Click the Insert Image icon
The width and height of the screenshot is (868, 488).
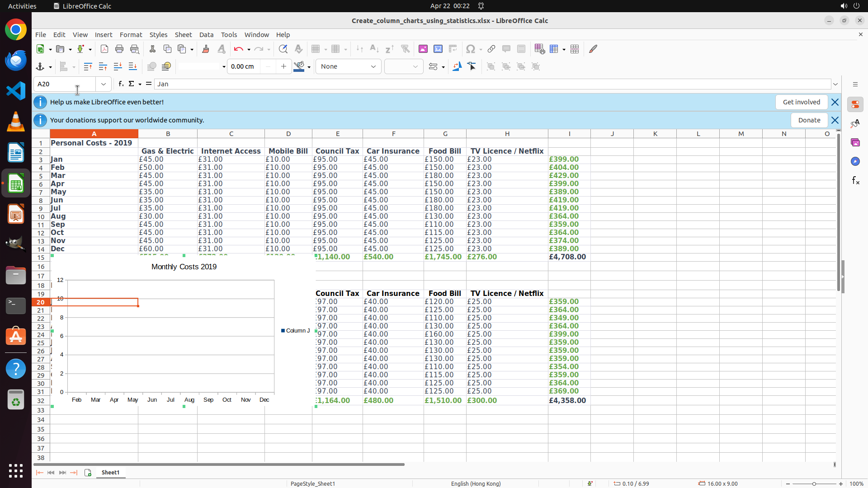pyautogui.click(x=423, y=49)
